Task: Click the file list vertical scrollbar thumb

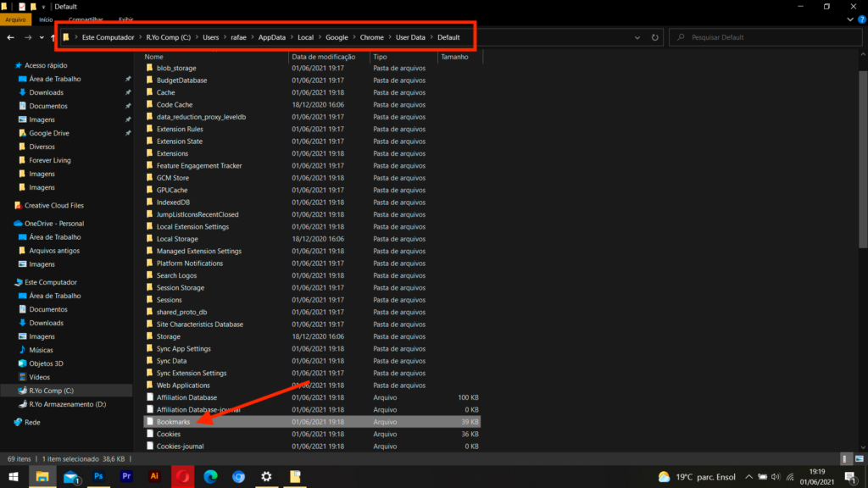Action: [863, 159]
